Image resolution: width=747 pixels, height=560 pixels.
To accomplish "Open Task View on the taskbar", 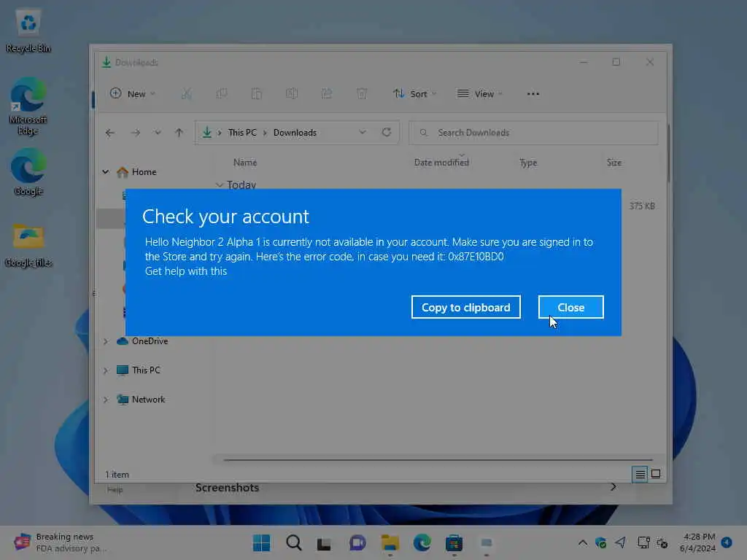I will click(324, 542).
